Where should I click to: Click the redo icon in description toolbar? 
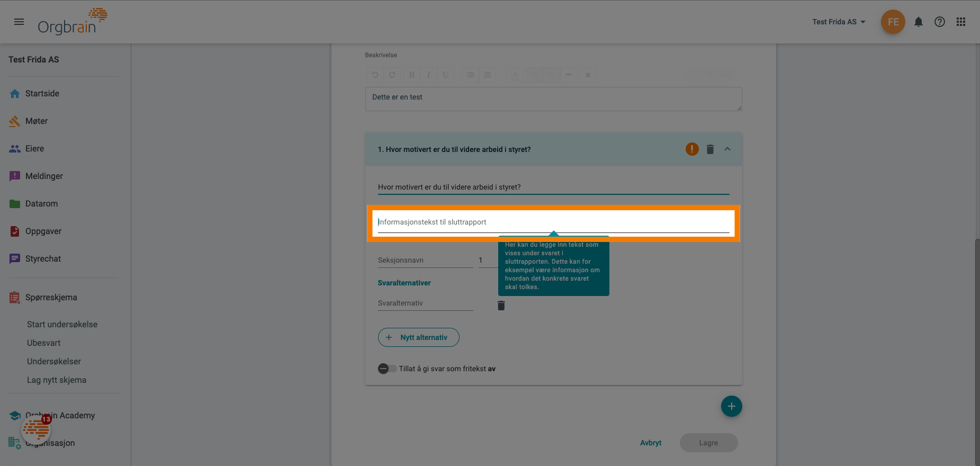392,75
